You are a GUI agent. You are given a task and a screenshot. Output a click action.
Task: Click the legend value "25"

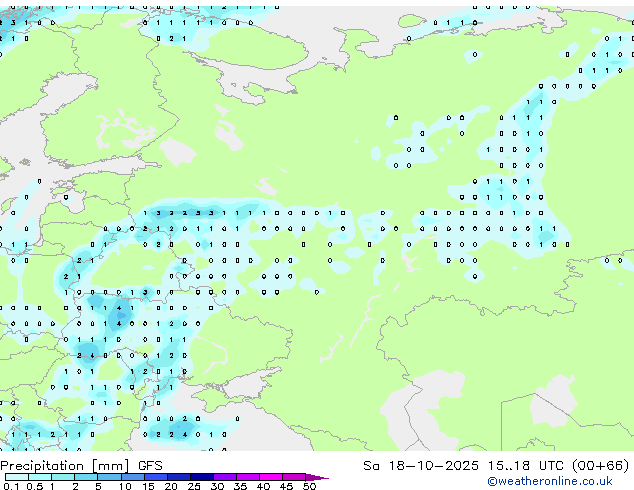click(194, 486)
